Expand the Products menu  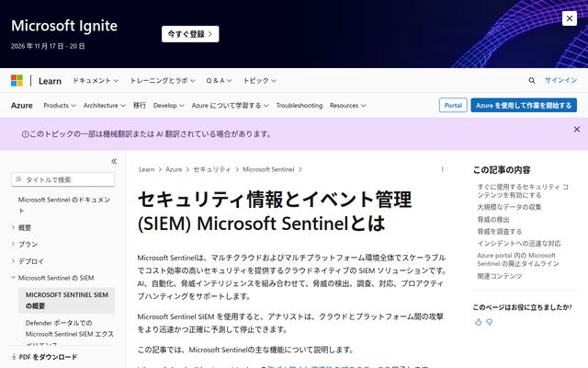pyautogui.click(x=60, y=105)
